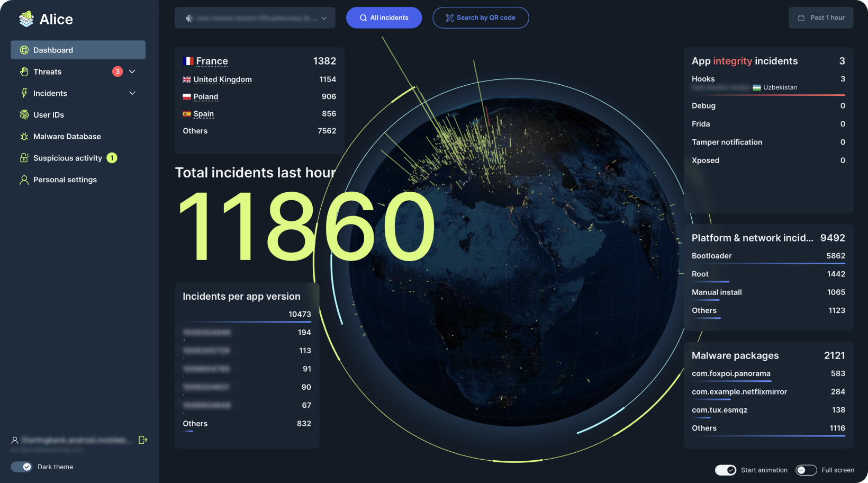Disable the Dark theme toggle
Image resolution: width=868 pixels, height=483 pixels.
pos(22,467)
